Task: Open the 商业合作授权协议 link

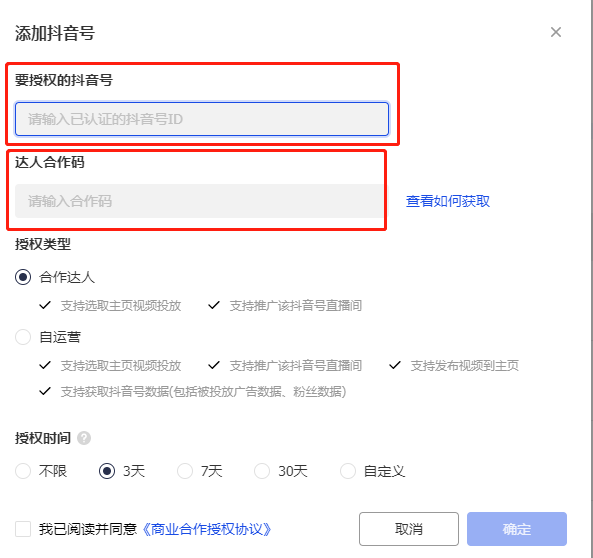Action: (207, 529)
